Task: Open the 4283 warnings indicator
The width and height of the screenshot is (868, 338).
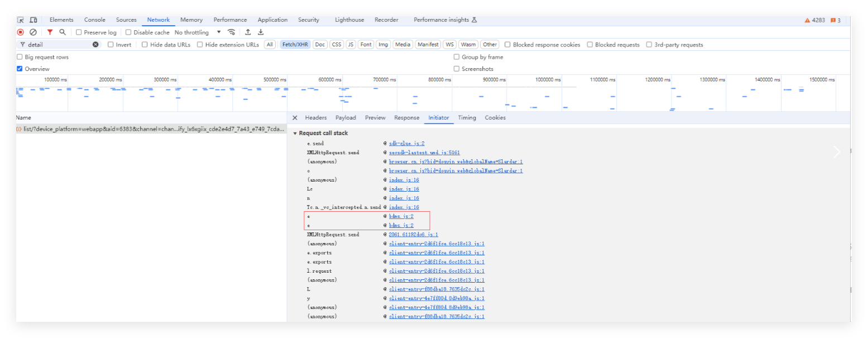Action: (x=814, y=20)
